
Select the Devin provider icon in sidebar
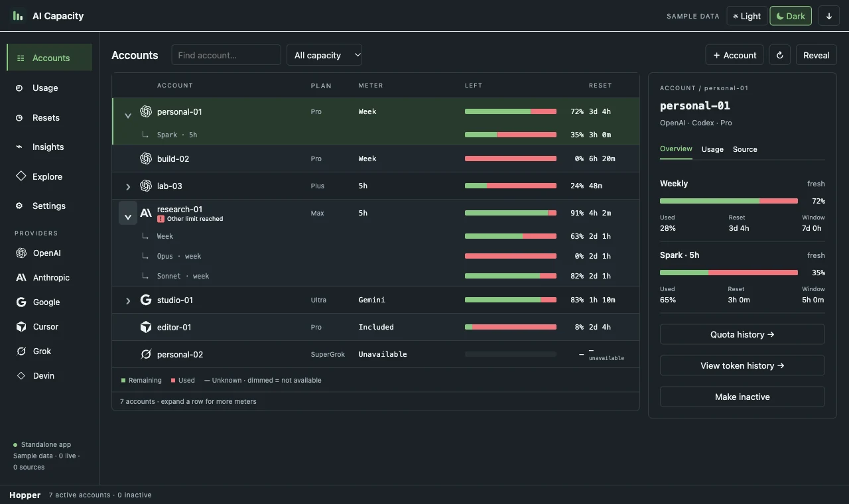pos(21,375)
